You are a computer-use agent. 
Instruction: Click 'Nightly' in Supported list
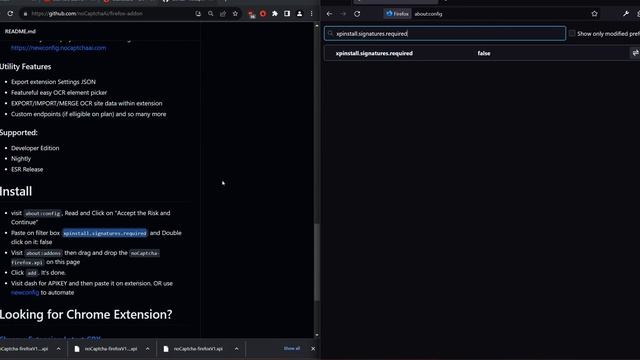(x=21, y=158)
